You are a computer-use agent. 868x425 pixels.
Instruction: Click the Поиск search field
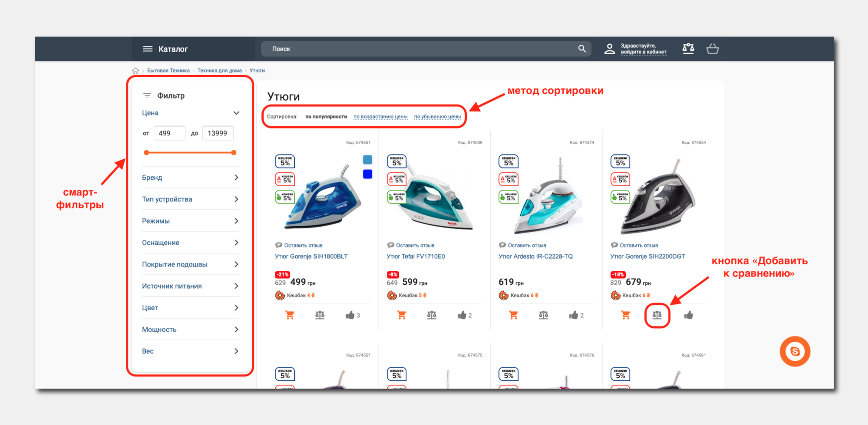click(x=426, y=49)
